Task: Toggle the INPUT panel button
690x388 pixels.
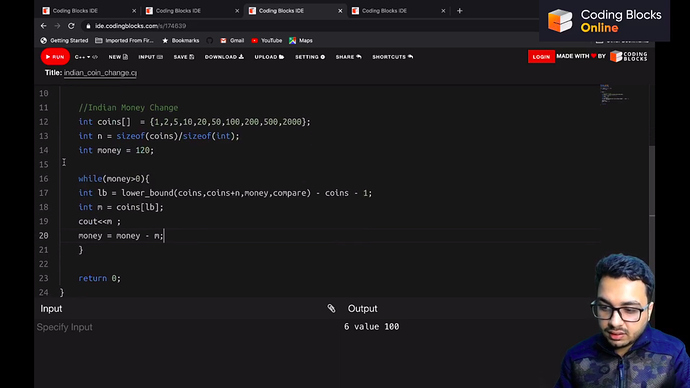Action: [150, 57]
